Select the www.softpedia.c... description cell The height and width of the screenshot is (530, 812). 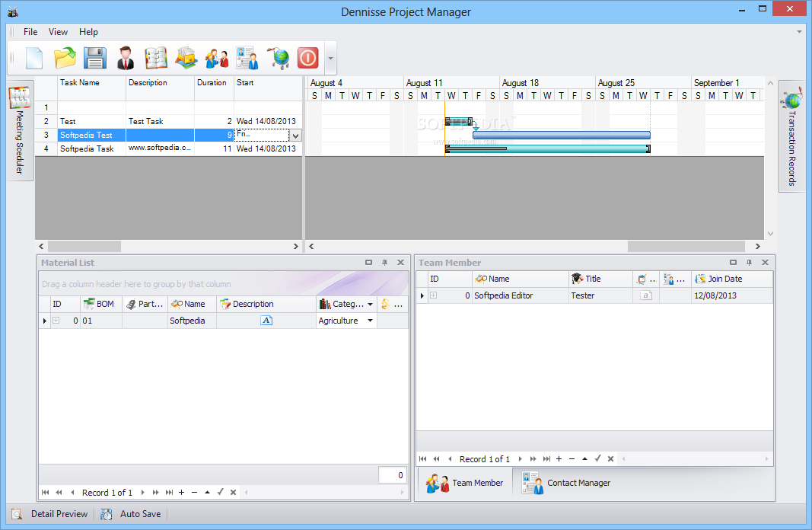(160, 148)
